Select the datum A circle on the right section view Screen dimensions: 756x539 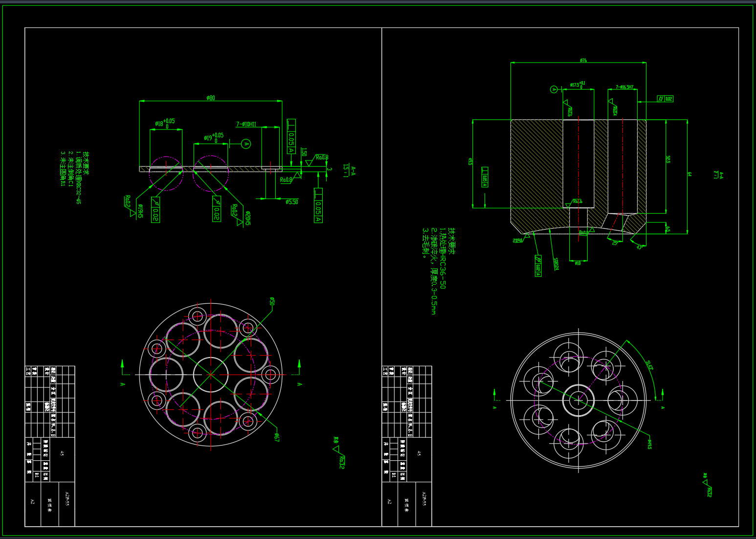point(554,89)
